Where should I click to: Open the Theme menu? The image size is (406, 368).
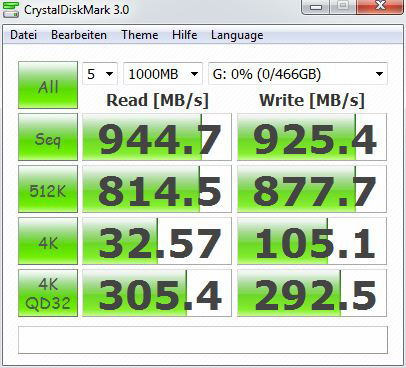140,35
